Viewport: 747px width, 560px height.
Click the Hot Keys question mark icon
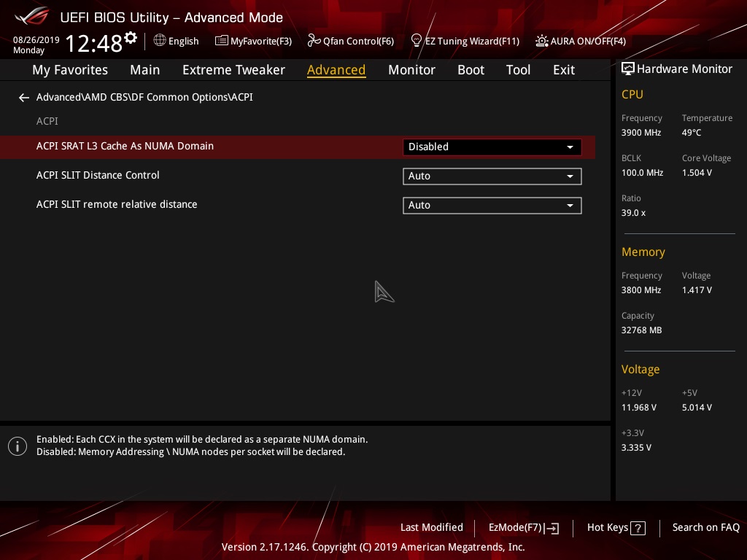point(638,528)
